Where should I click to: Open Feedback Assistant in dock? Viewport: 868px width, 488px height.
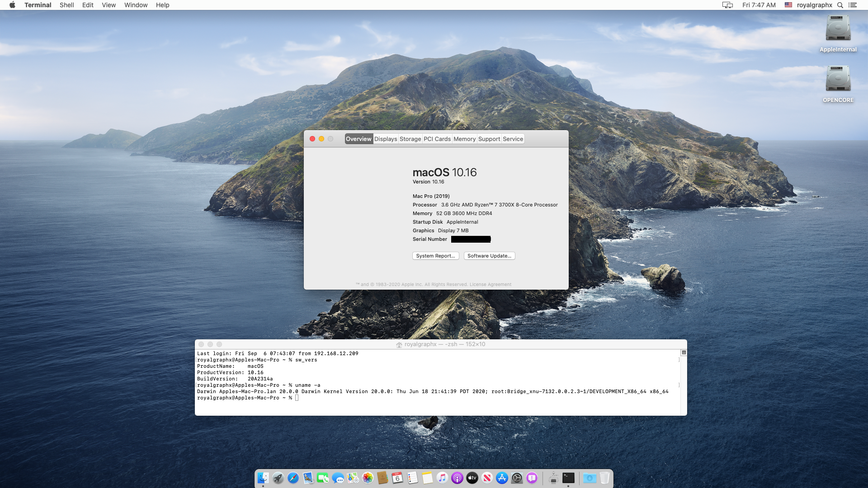(532, 478)
